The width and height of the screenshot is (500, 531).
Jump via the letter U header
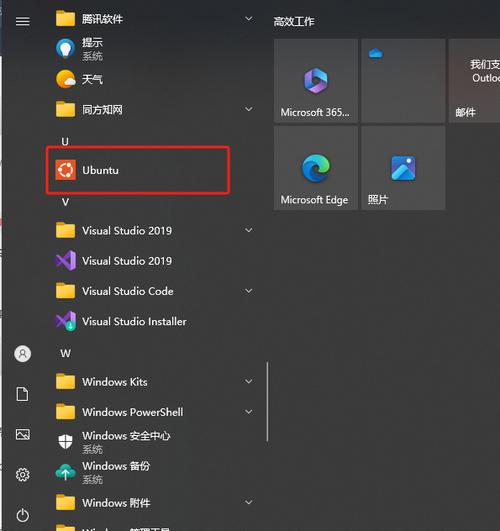pyautogui.click(x=65, y=141)
